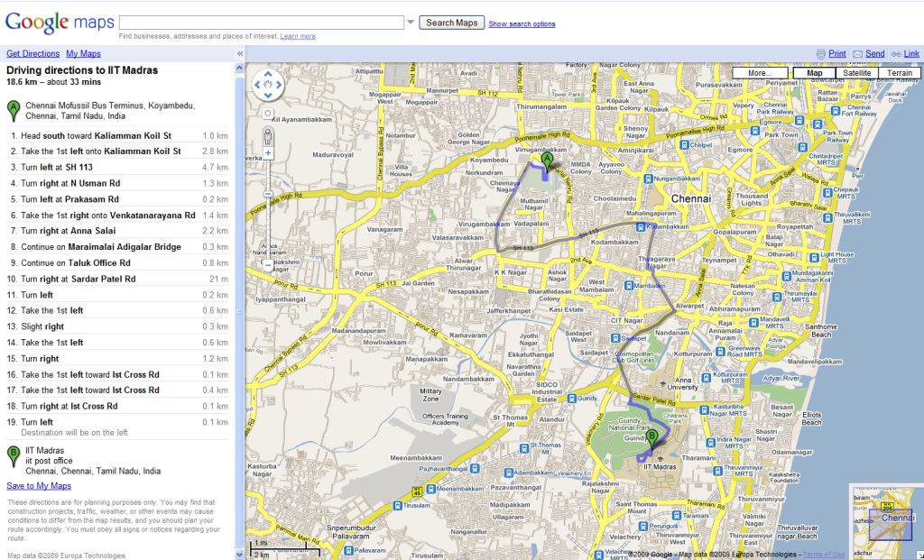Open the More... map layers menu
Screen dimensions: 924x560
[x=760, y=73]
